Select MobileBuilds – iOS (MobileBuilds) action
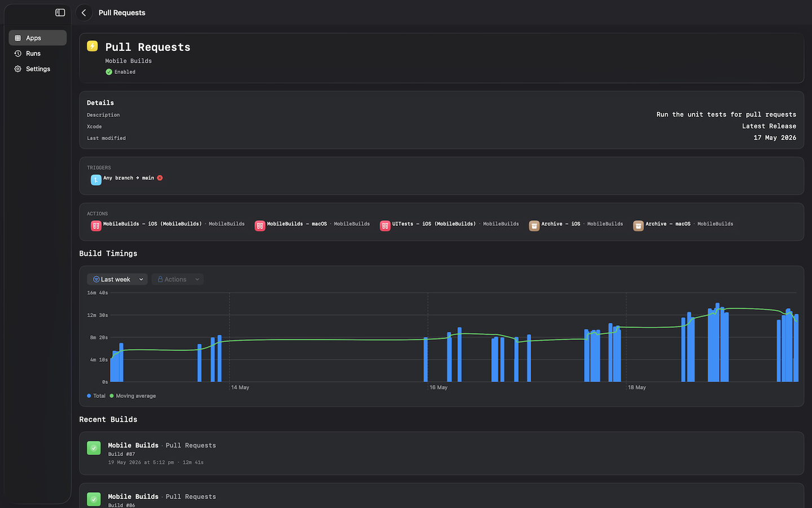The image size is (812, 508). (x=152, y=224)
